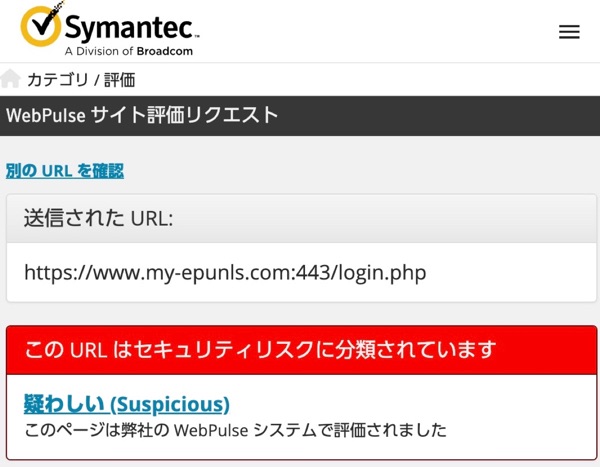The image size is (600, 467).
Task: Open the 別の URL を確認 link
Action: pyautogui.click(x=65, y=171)
